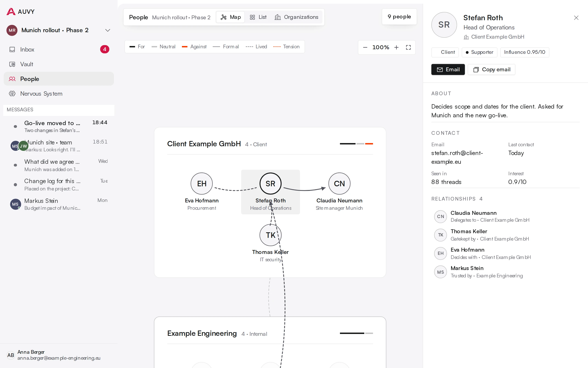Click the MR workspace avatar
The height and width of the screenshot is (368, 588).
(12, 30)
